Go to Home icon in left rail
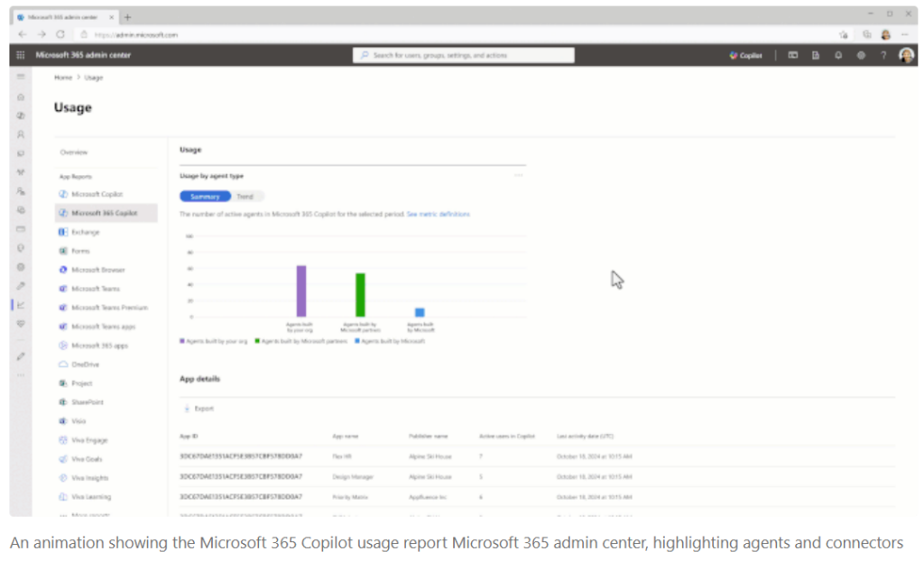Screen dimensions: 924x561 [21, 97]
